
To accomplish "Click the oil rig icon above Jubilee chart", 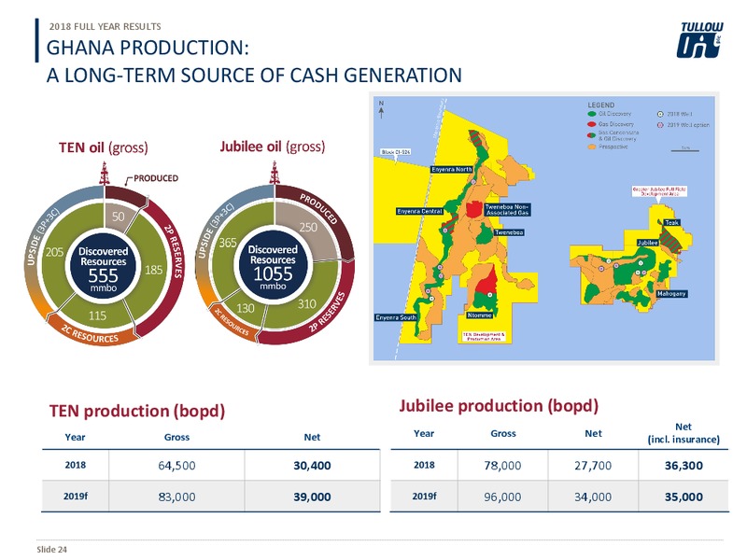I will (x=274, y=173).
